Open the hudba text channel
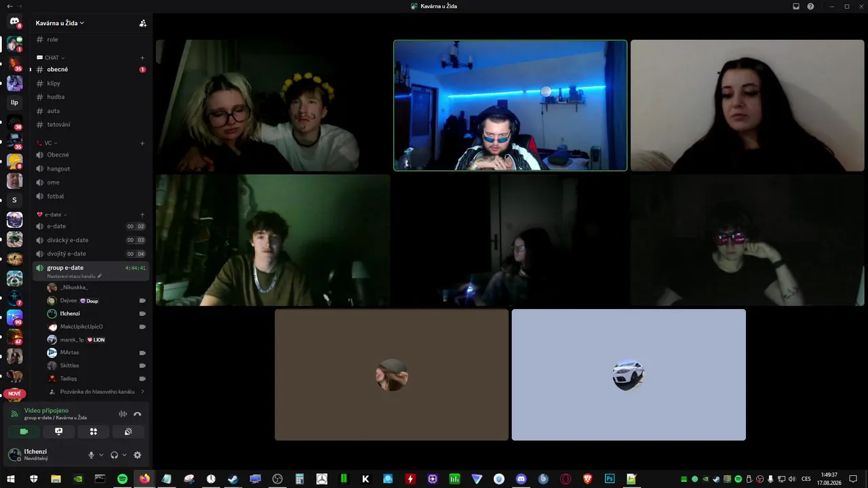This screenshot has height=488, width=868. click(x=90, y=97)
